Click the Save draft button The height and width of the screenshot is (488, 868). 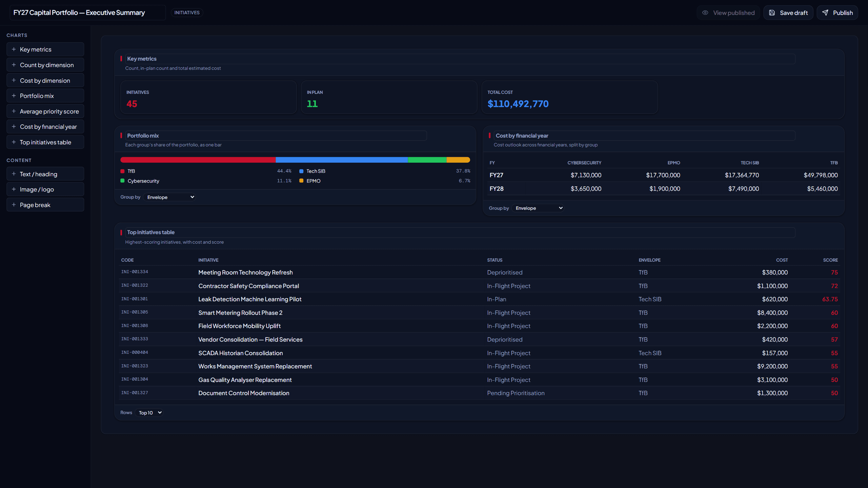tap(788, 13)
